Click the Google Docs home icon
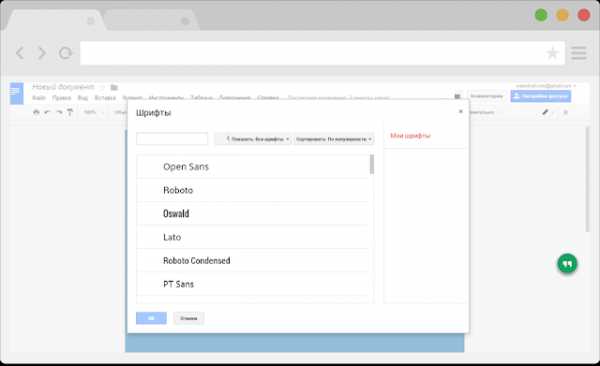The width and height of the screenshot is (600, 366). pos(16,93)
